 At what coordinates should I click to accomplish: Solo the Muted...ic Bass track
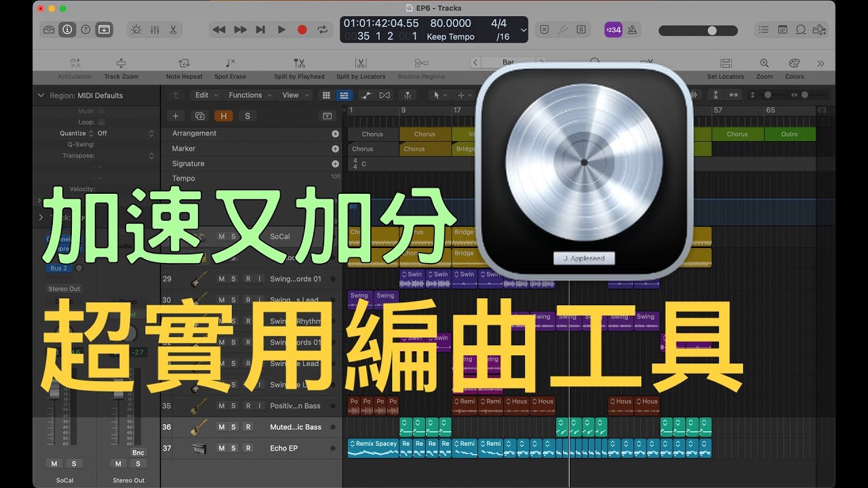[x=233, y=427]
